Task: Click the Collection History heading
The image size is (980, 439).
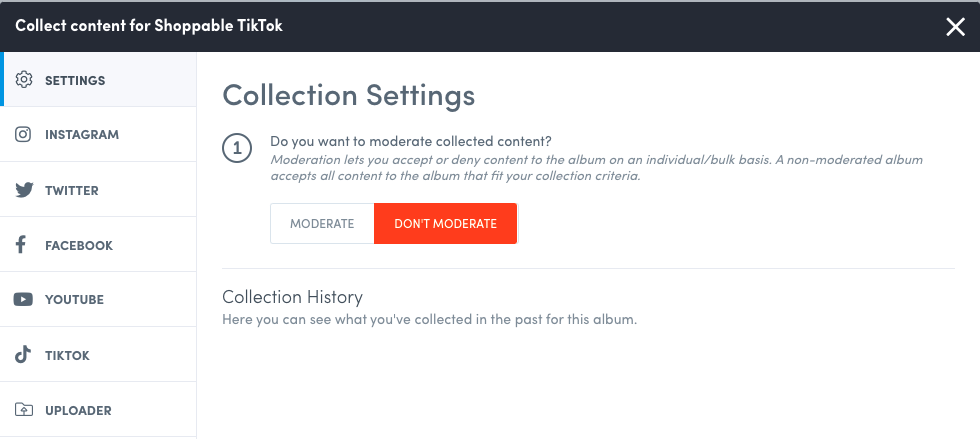Action: pos(292,297)
